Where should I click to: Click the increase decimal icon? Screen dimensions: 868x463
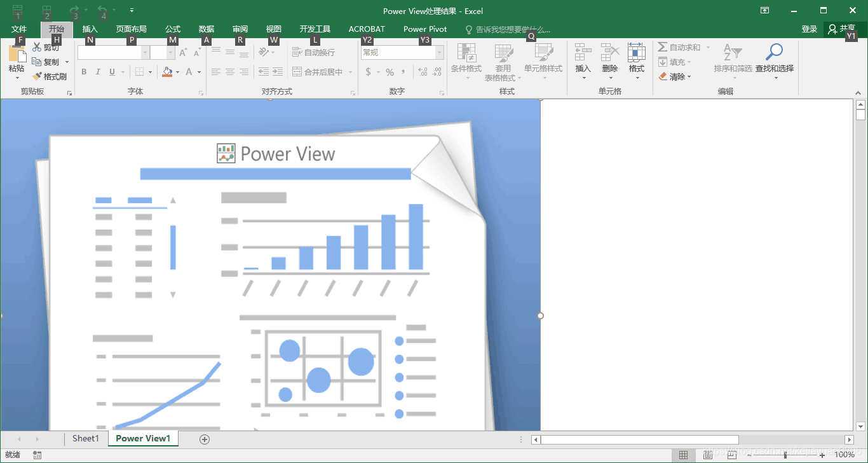pyautogui.click(x=423, y=72)
